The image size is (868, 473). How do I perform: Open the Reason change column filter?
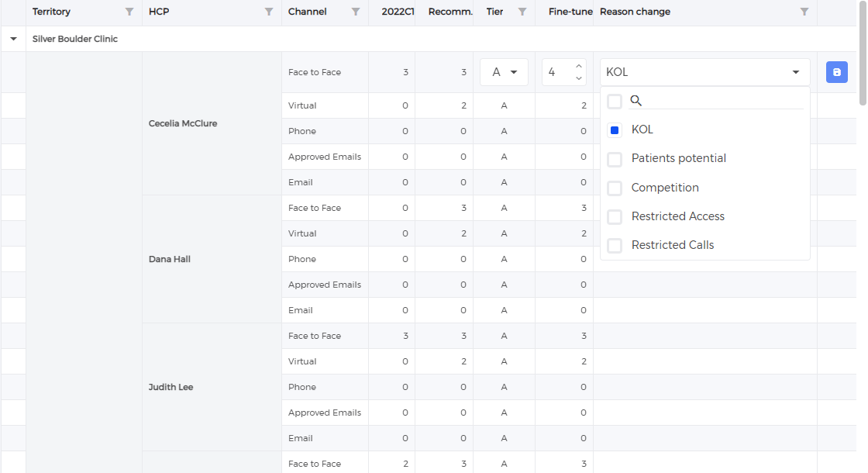tap(804, 12)
